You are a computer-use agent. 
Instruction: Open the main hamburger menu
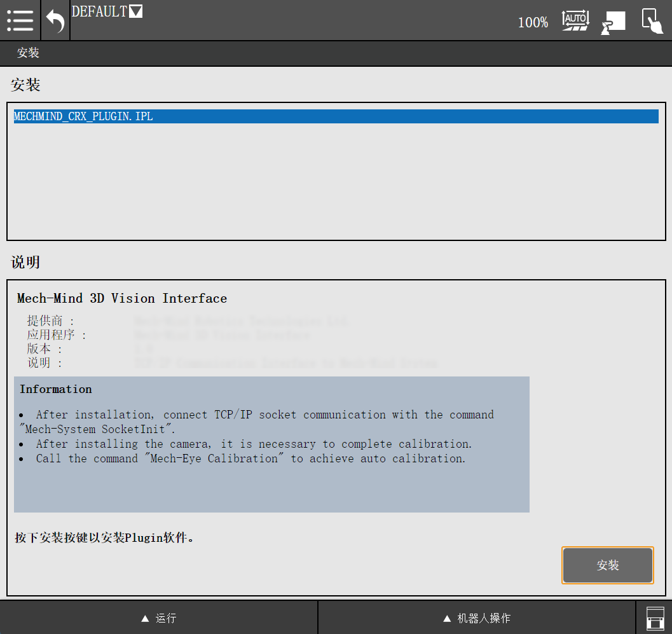click(20, 20)
